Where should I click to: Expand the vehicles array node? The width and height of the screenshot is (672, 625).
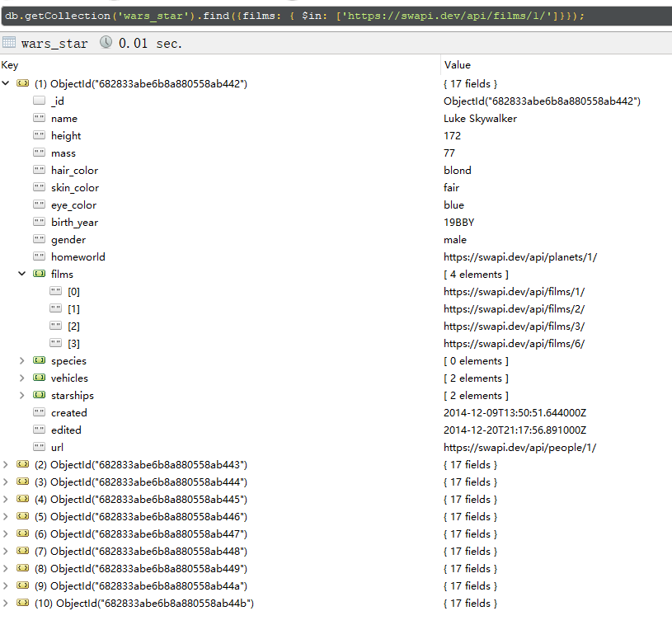pyautogui.click(x=22, y=378)
